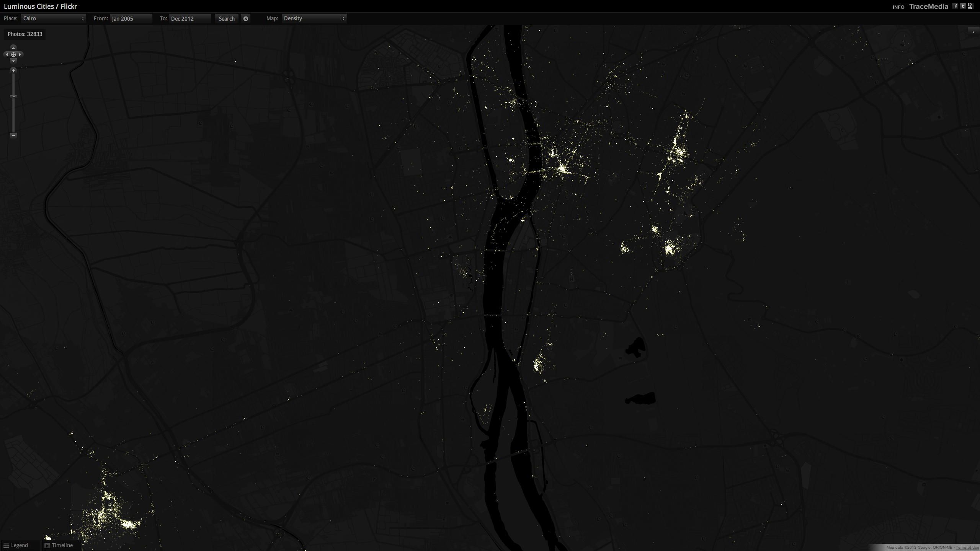This screenshot has height=551, width=980.
Task: Zoom out with the minus button
Action: pos(13,135)
